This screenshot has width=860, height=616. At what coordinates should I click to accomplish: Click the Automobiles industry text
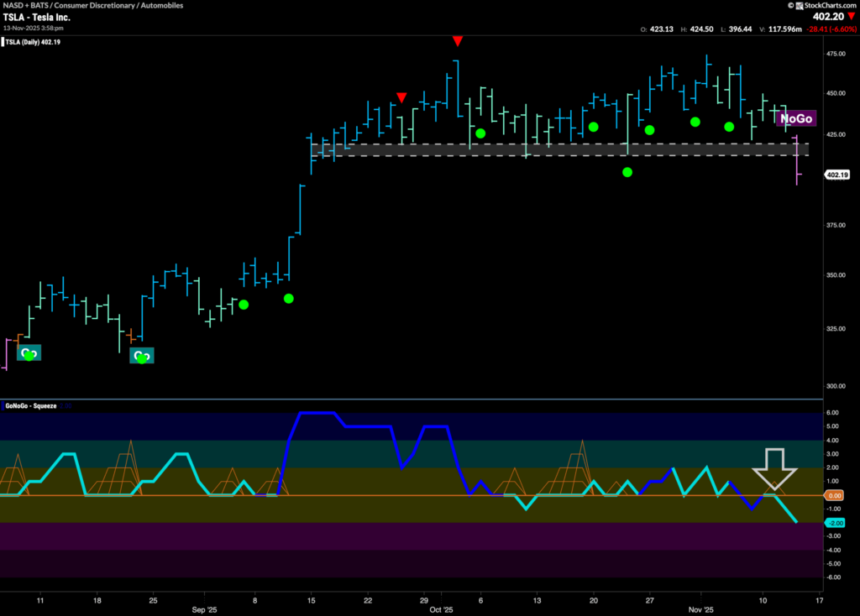click(162, 6)
